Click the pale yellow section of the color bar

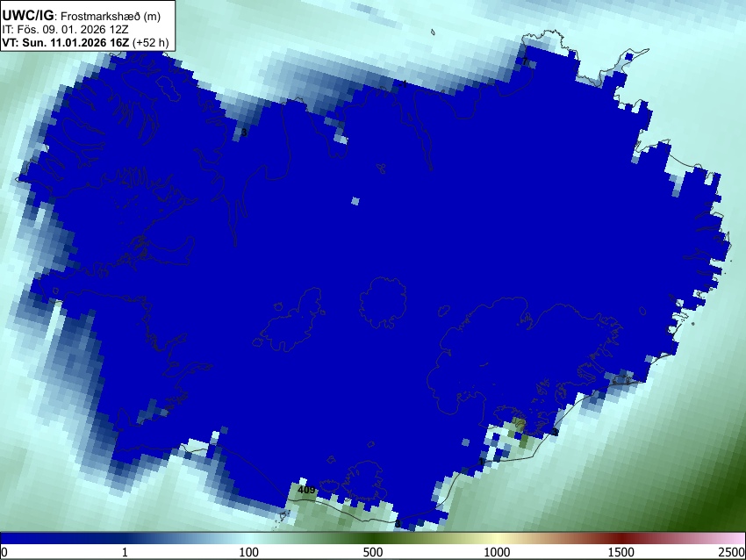tap(497, 538)
